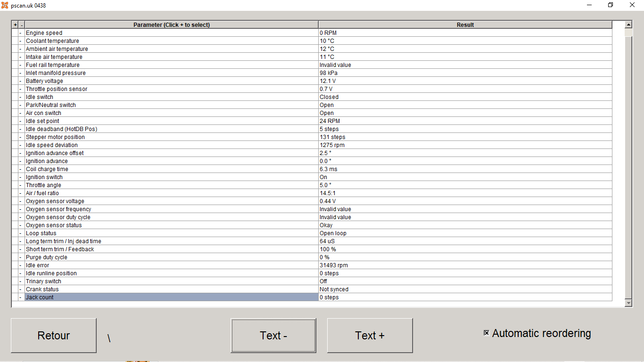Select the Idle error parameter
Screen dimensions: 644x362
172,265
